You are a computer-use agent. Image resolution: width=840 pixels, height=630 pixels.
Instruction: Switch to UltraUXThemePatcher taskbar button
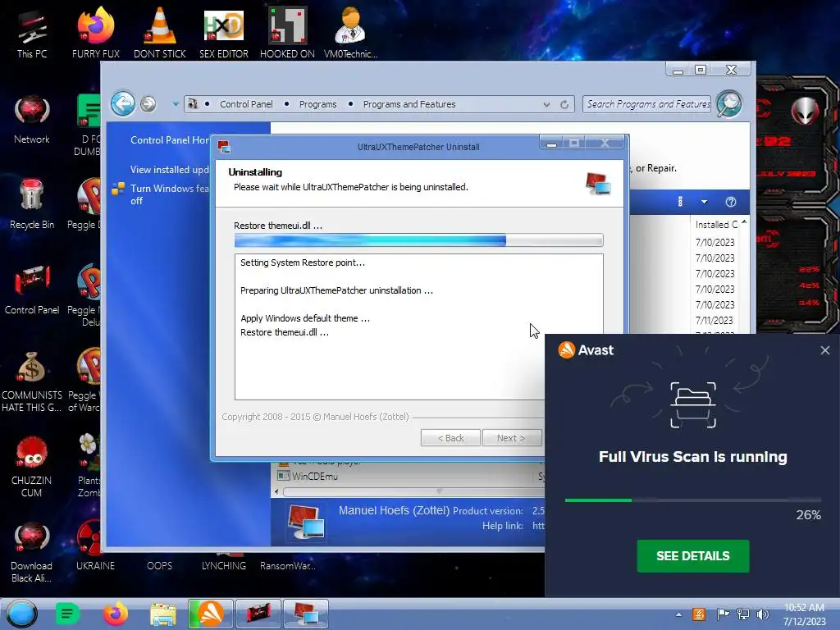click(x=305, y=614)
